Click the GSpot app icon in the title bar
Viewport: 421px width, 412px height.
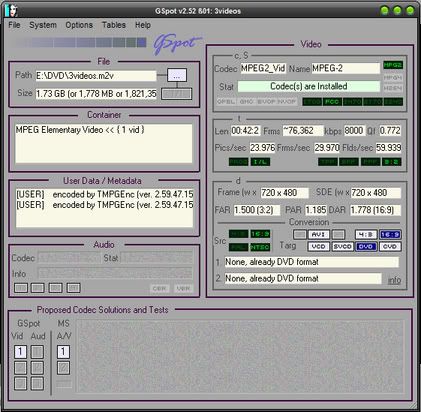pyautogui.click(x=11, y=11)
